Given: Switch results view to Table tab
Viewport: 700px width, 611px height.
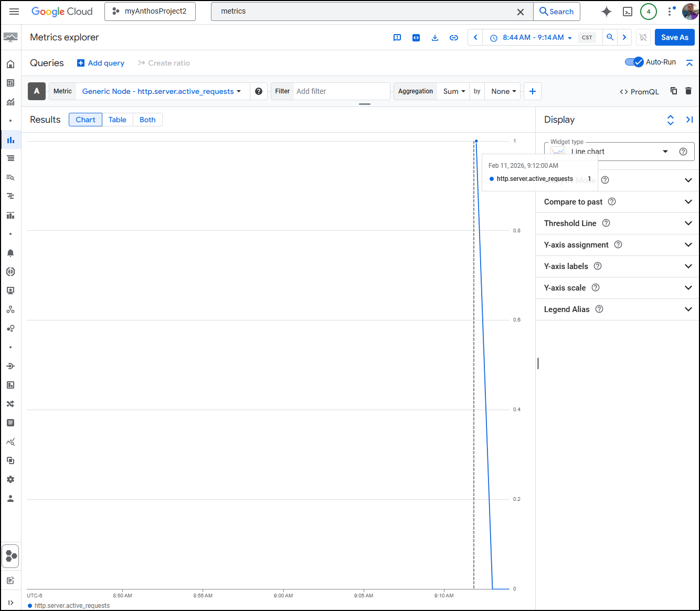Looking at the screenshot, I should [118, 120].
